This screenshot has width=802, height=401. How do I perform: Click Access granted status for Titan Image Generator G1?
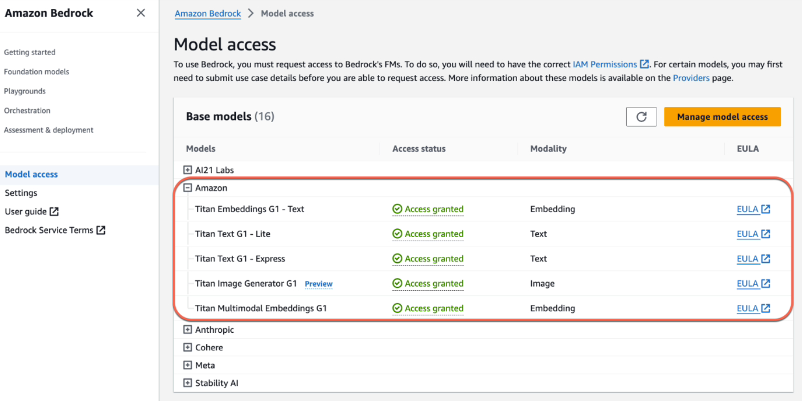click(x=428, y=283)
